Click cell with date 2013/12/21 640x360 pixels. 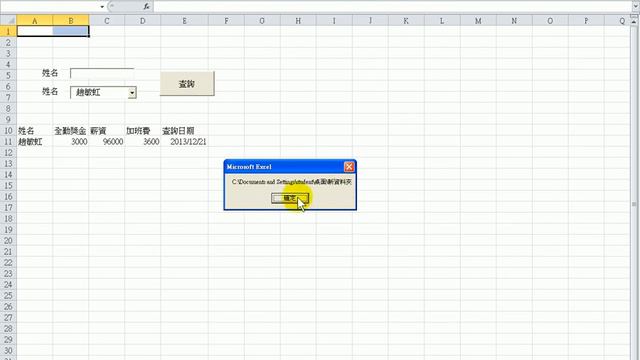click(184, 142)
